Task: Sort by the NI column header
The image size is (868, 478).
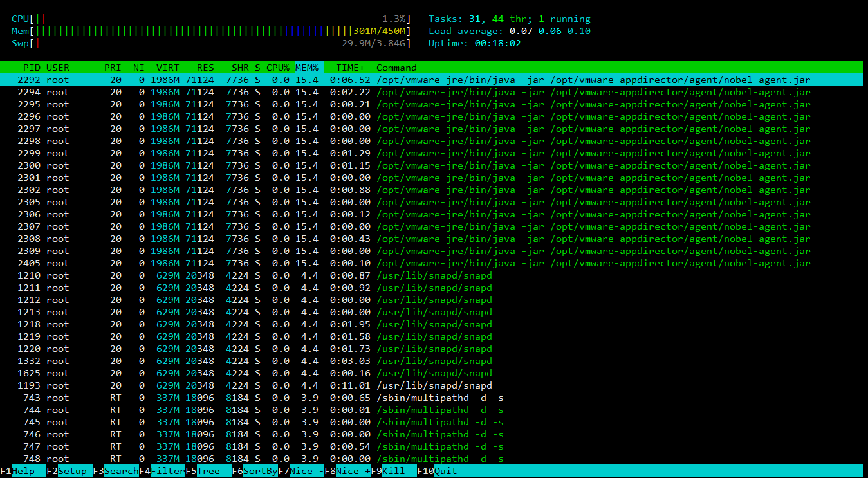Action: 139,68
